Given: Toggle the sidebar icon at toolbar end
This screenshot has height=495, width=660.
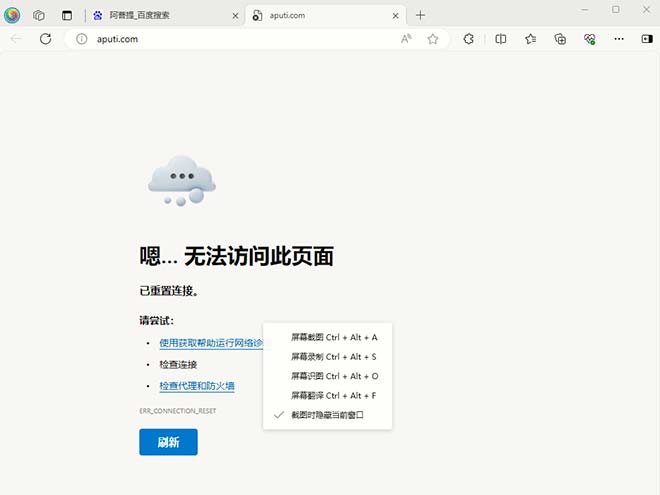Looking at the screenshot, I should coord(646,39).
